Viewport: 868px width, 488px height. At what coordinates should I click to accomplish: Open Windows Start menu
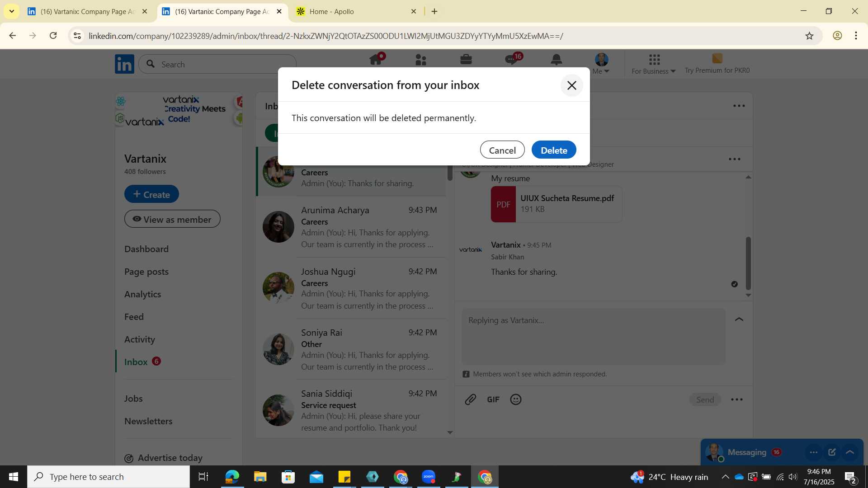(14, 477)
